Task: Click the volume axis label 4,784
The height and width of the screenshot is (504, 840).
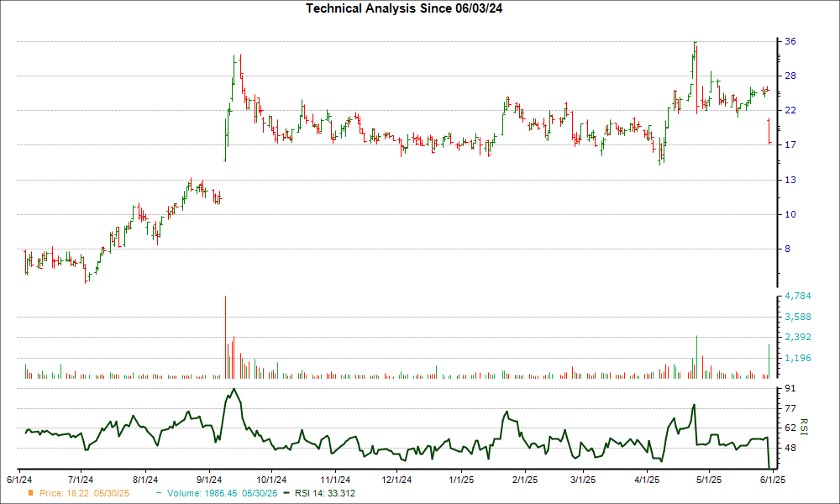Action: 798,297
